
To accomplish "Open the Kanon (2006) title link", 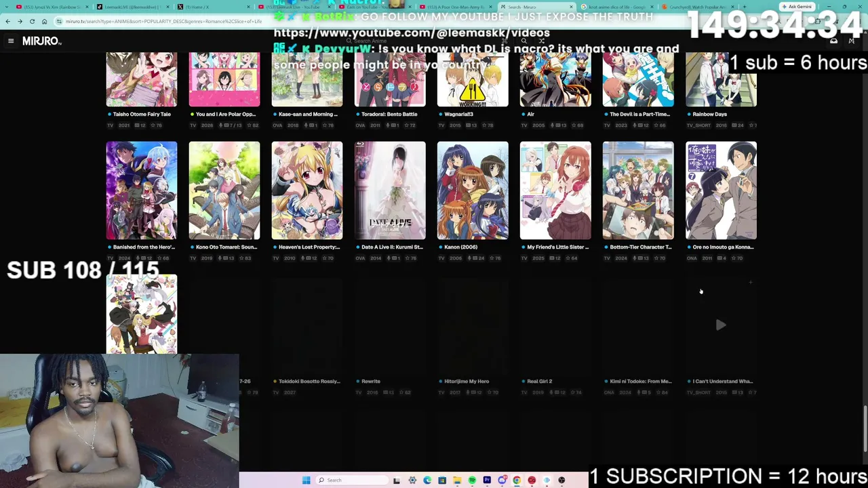I will click(x=460, y=247).
